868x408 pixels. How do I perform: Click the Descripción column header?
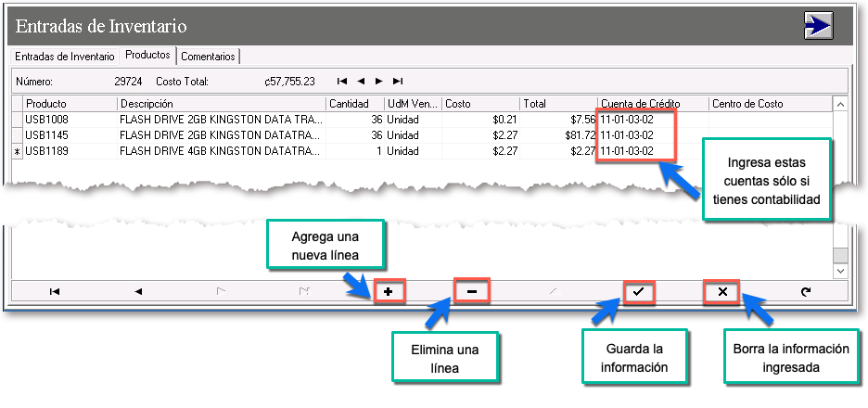[222, 104]
